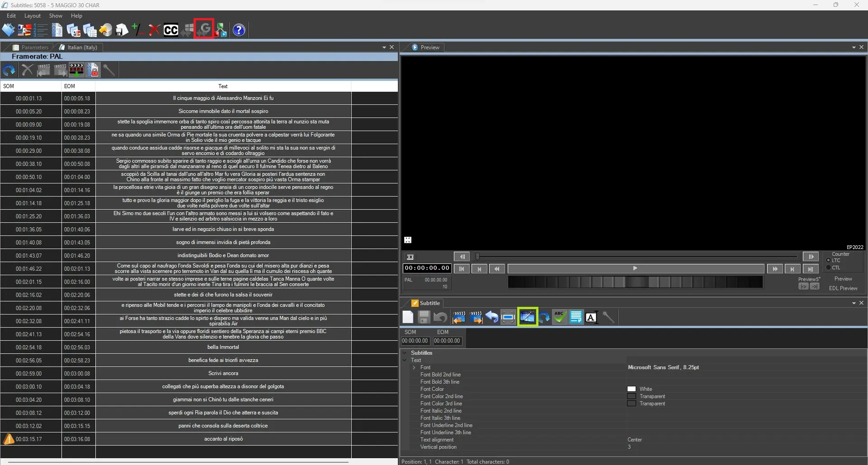Open the languages flags icon in main toolbar
The width and height of the screenshot is (868, 465).
24,30
